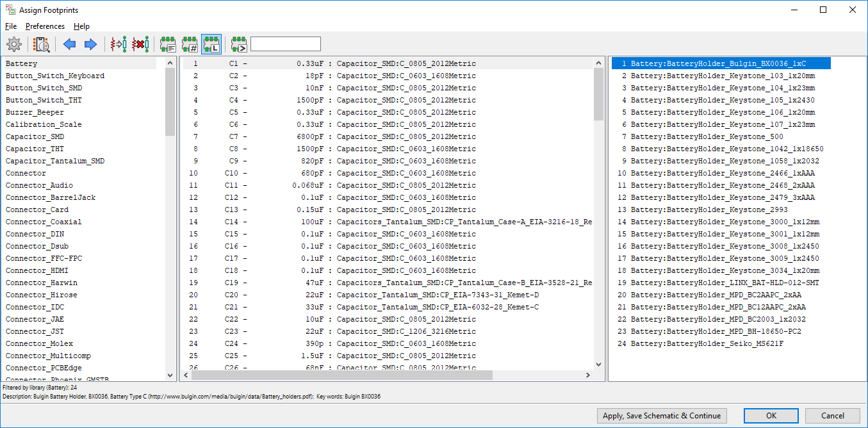Screen dimensions: 868x428
Task: Toggle filter by pin count
Action: tap(190, 44)
